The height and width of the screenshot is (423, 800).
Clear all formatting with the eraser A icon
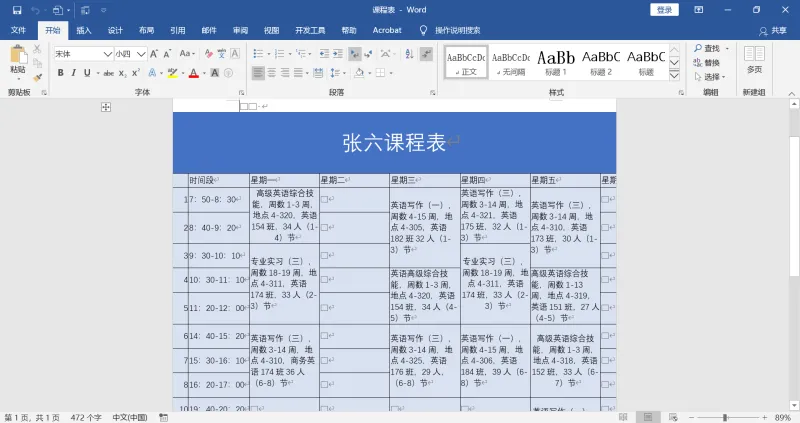click(x=208, y=54)
